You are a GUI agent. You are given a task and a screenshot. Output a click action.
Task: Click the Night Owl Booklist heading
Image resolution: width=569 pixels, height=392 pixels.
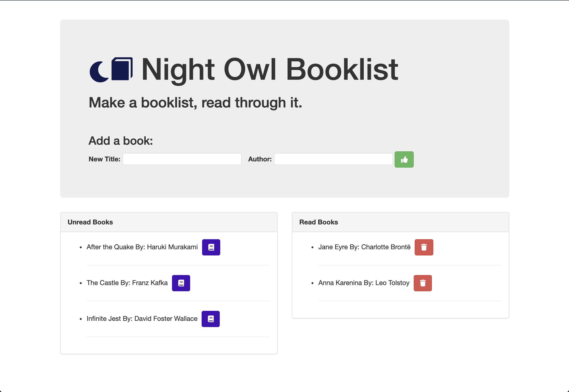pos(269,69)
